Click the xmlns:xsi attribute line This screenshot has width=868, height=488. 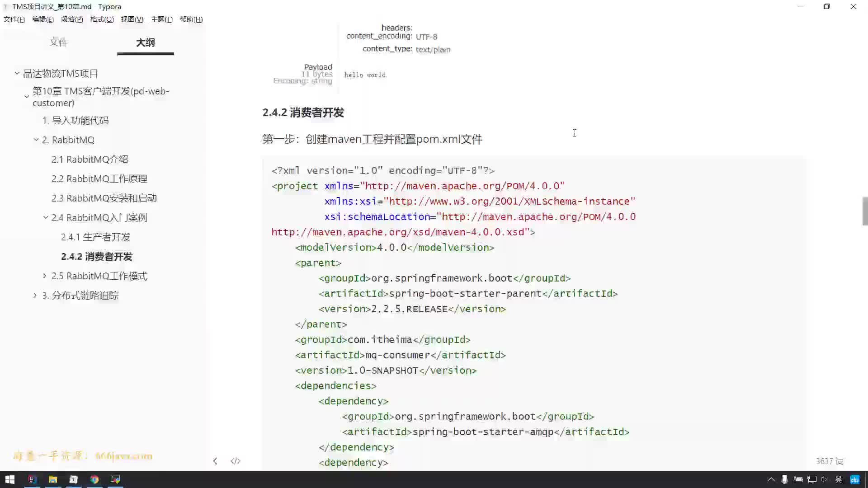coord(480,202)
